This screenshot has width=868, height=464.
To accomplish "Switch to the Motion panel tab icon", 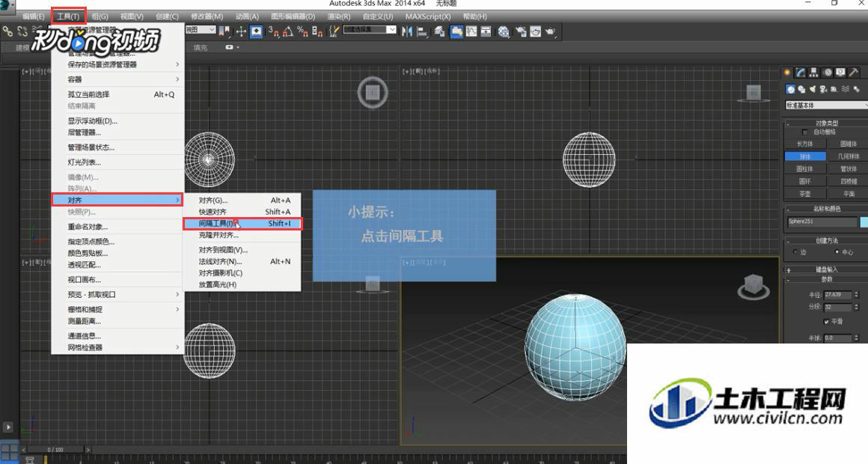I will click(828, 73).
